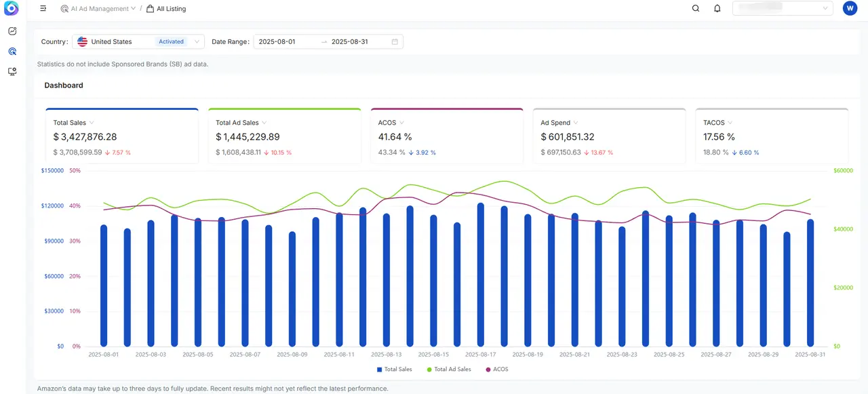Toggle Total Sales series in chart legend
The height and width of the screenshot is (394, 868).
tap(395, 370)
